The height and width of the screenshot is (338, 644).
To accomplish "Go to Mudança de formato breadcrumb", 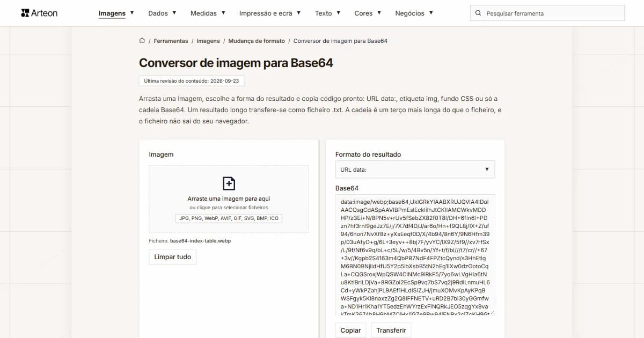I will pyautogui.click(x=257, y=41).
